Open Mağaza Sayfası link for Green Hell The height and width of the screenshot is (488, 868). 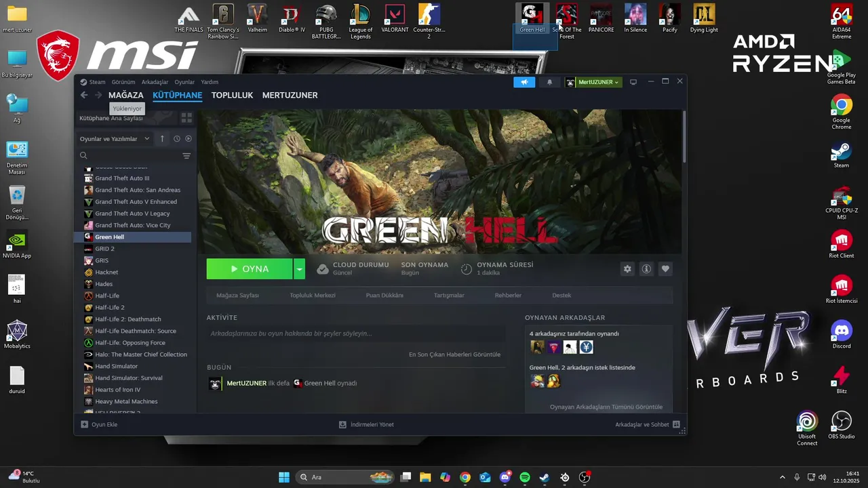pos(237,296)
